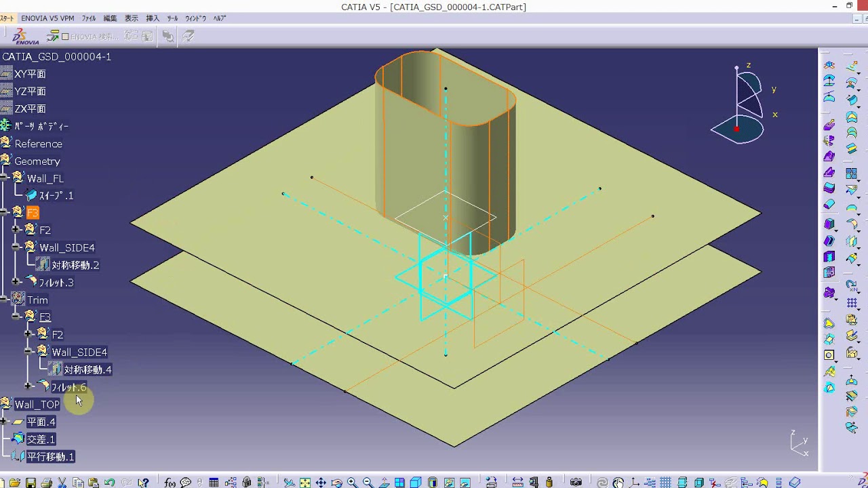868x488 pixels.
Task: Toggle the ENOVIA search checkbox
Action: point(66,37)
